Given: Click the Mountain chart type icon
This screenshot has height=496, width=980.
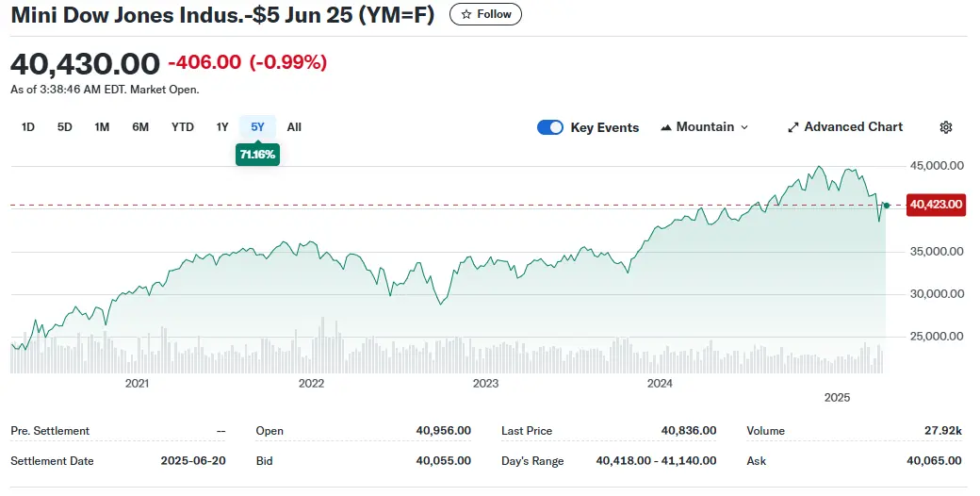Looking at the screenshot, I should [x=666, y=127].
